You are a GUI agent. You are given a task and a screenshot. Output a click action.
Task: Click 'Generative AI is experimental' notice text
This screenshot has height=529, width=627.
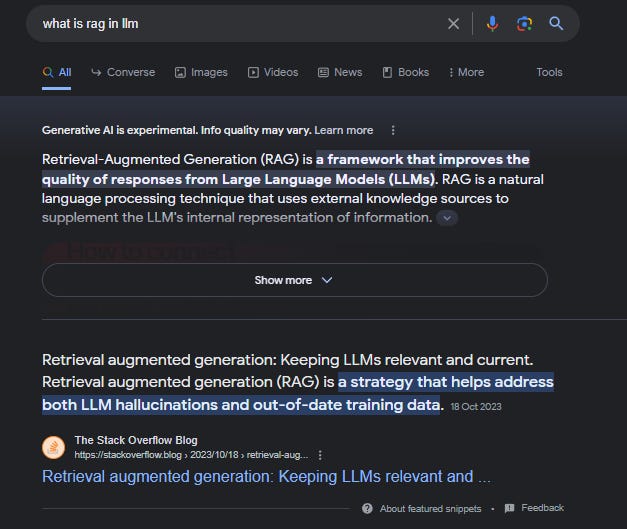click(176, 130)
